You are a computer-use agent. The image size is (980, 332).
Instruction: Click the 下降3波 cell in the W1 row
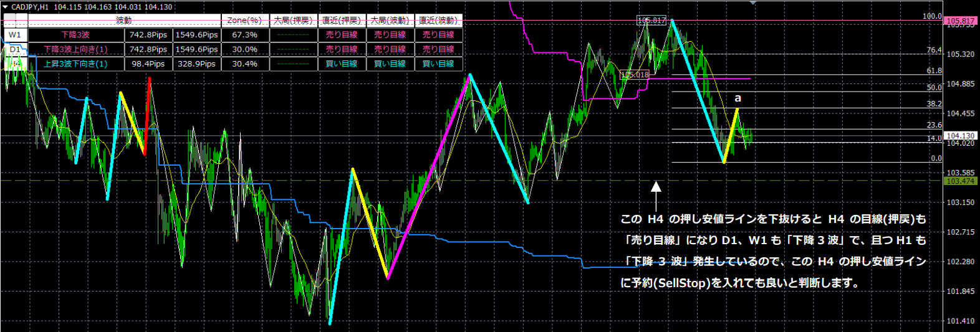coord(76,35)
